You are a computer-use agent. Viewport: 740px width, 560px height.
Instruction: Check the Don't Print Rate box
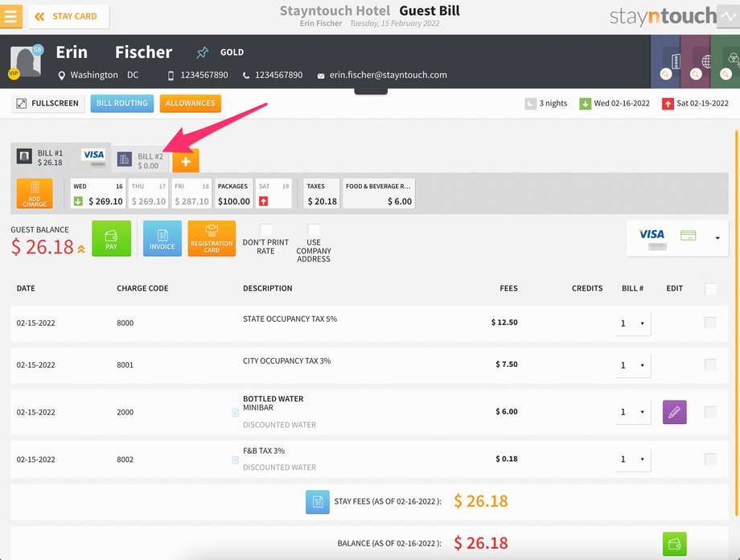265,230
